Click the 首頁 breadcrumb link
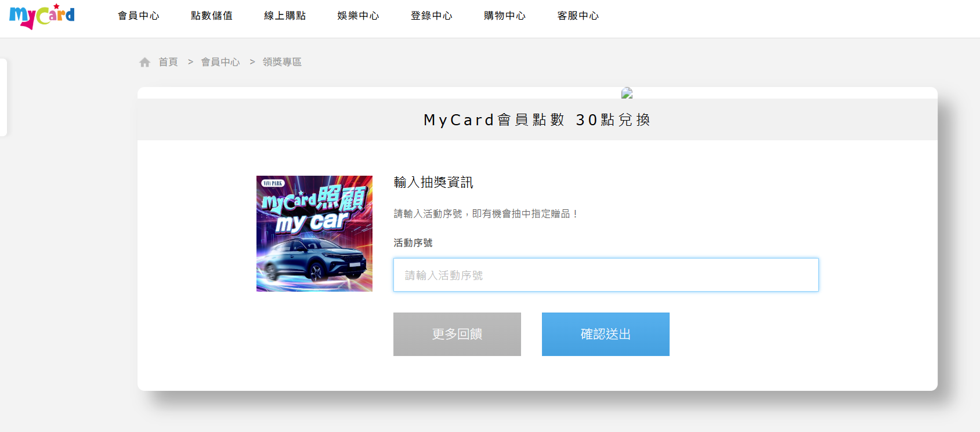Image resolution: width=980 pixels, height=432 pixels. tap(168, 62)
